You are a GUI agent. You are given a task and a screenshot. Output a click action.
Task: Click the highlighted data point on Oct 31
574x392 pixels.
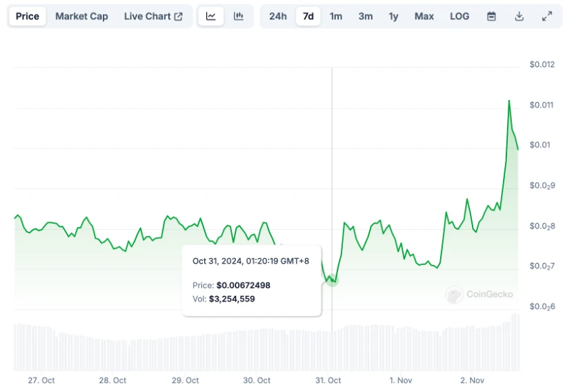coord(332,280)
